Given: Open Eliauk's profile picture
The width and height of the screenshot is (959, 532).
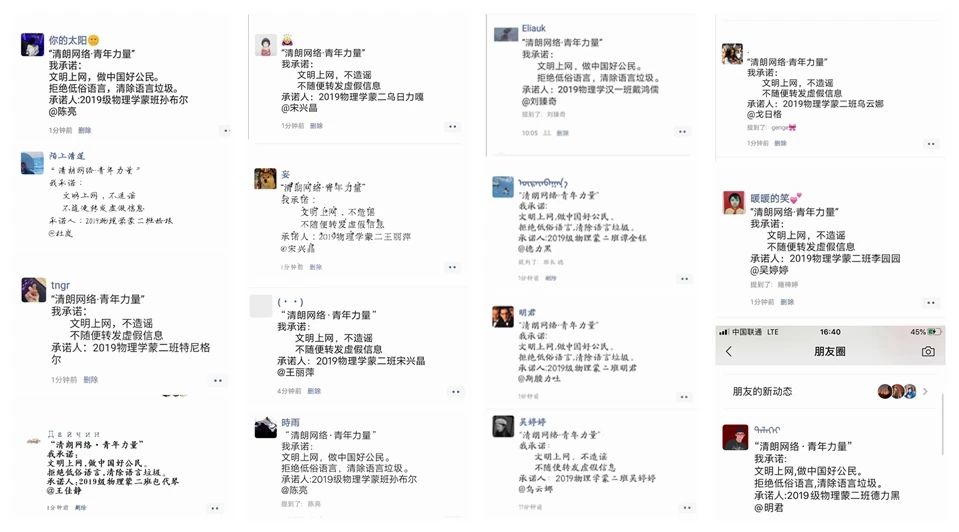Looking at the screenshot, I should pos(505,34).
